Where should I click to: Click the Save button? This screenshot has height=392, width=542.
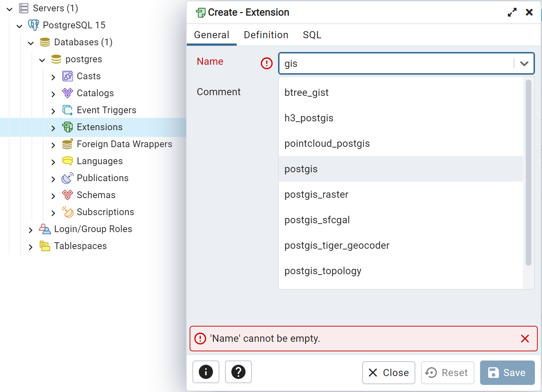click(x=507, y=373)
